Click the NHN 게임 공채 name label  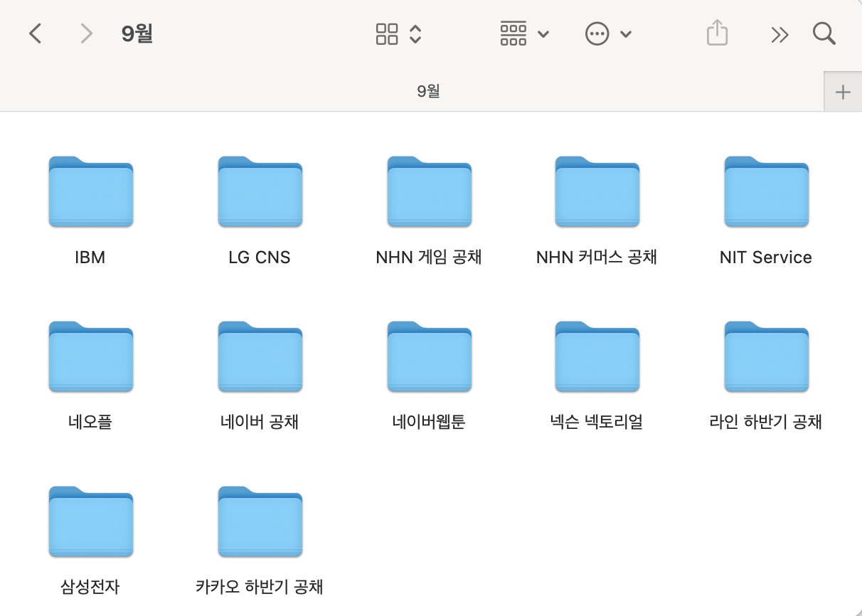[429, 257]
